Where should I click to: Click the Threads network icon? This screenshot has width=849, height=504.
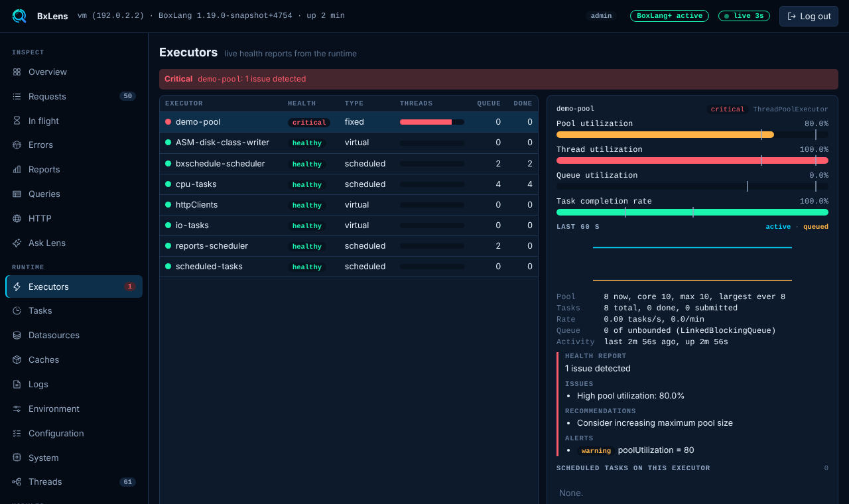pyautogui.click(x=17, y=481)
